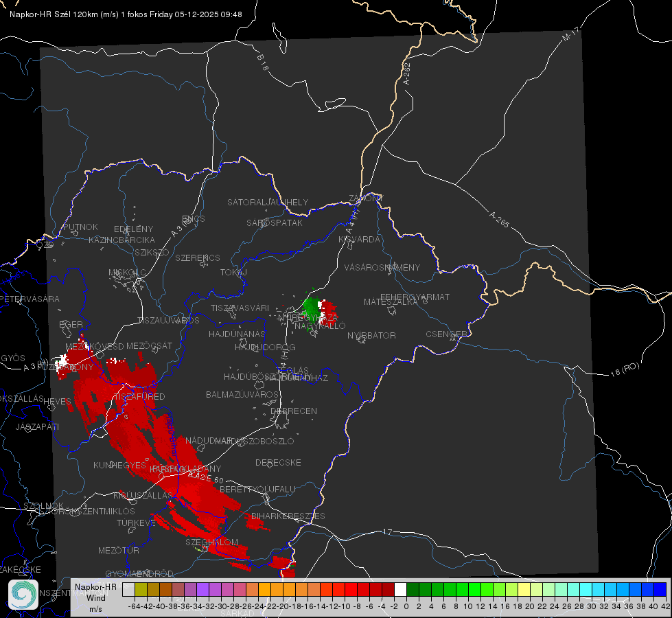672x618 pixels.
Task: Click the TÚRKEVE label
Action: point(137,523)
